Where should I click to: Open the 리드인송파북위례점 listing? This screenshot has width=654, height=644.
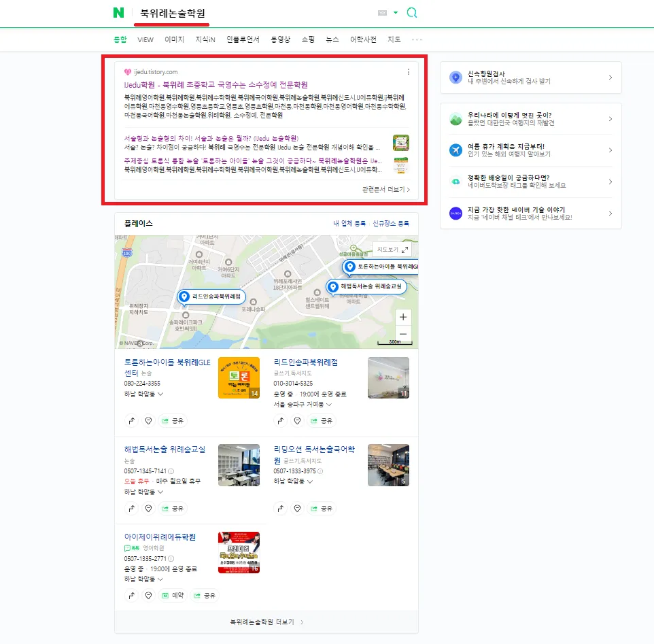(x=306, y=362)
